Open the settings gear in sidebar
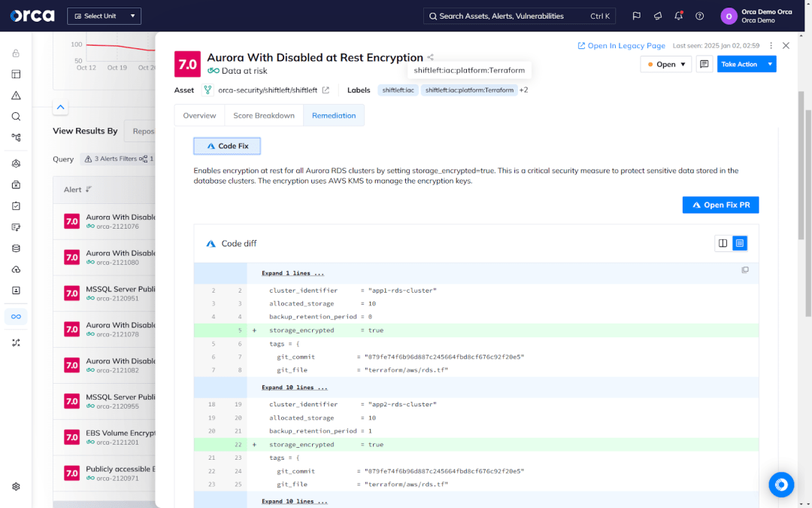The height and width of the screenshot is (508, 812). click(16, 487)
